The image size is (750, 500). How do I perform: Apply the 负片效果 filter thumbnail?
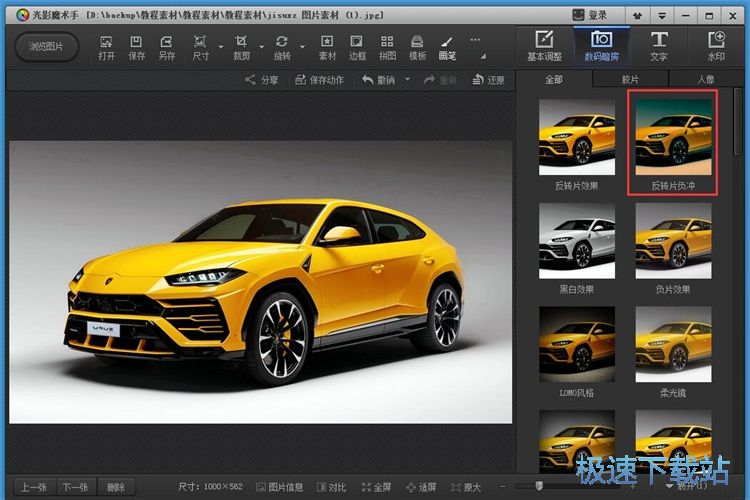tap(673, 241)
